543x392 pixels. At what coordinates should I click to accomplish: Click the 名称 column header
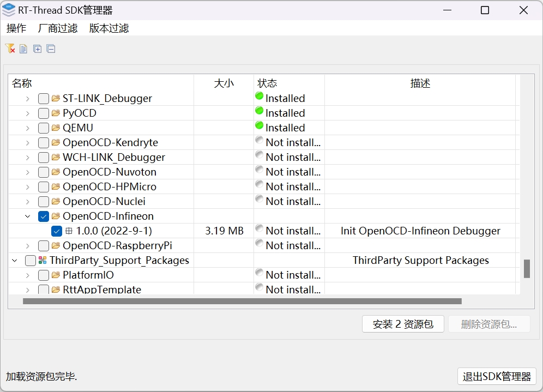[101, 83]
